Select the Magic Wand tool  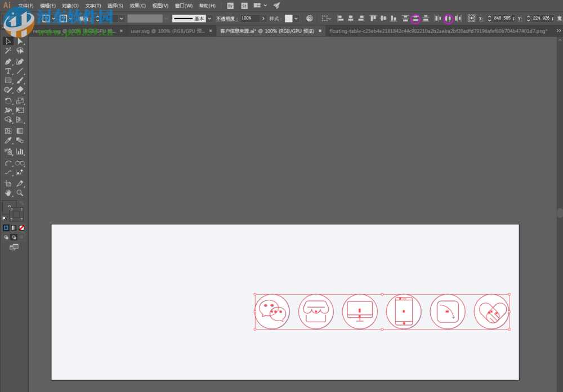tap(8, 51)
